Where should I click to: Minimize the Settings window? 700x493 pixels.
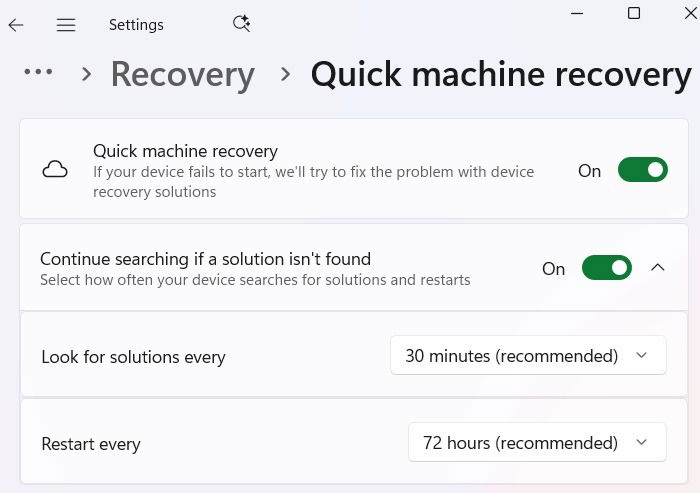pyautogui.click(x=578, y=13)
